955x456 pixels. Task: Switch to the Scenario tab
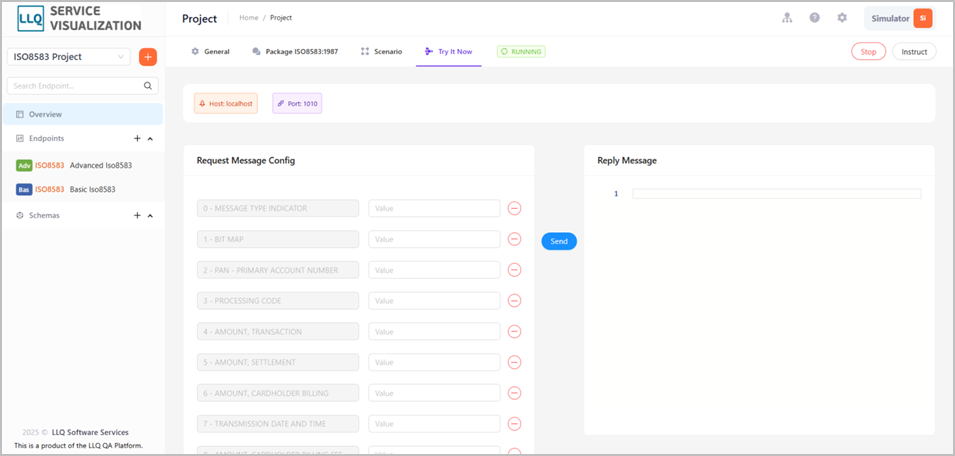[x=381, y=52]
